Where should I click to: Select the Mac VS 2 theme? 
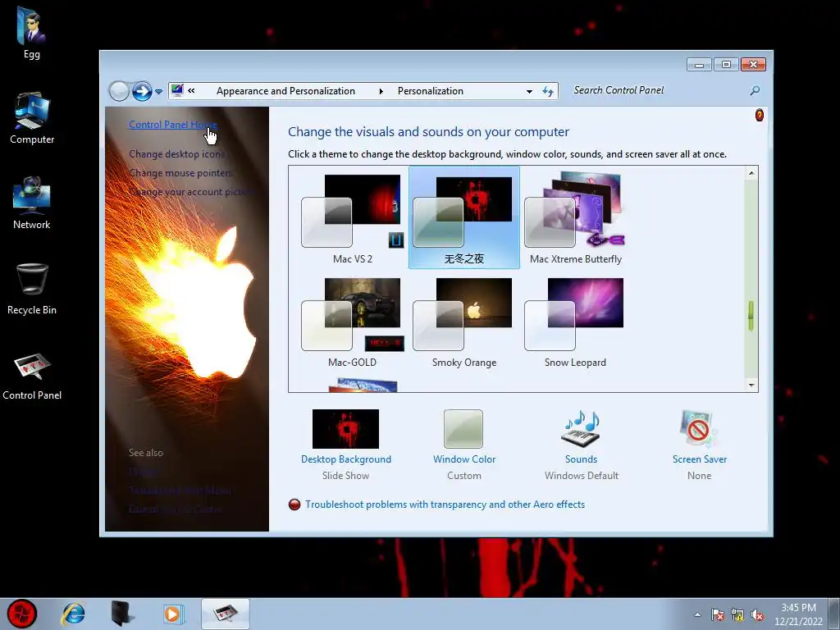coord(353,218)
